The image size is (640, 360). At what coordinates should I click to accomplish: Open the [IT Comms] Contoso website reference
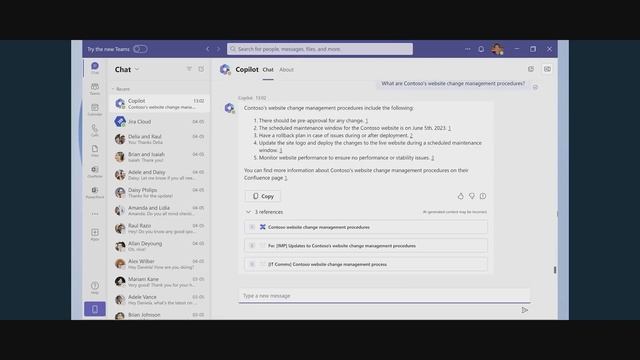(366, 264)
